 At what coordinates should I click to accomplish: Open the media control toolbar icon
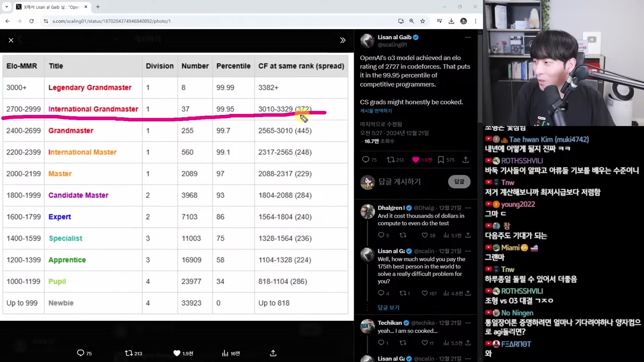[x=439, y=21]
